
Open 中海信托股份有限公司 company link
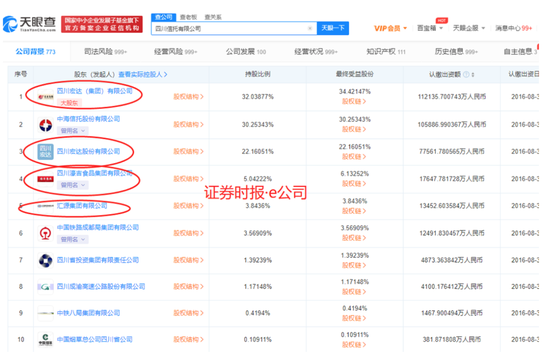pyautogui.click(x=88, y=119)
